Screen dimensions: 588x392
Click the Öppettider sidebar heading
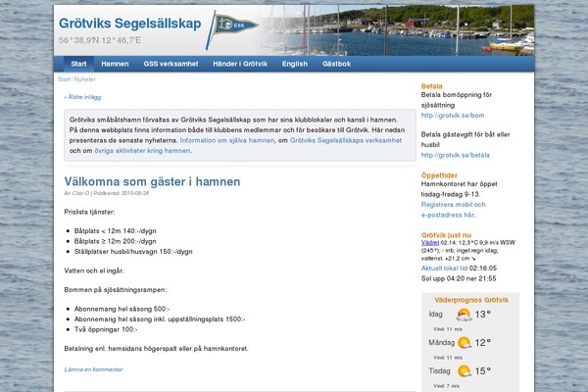[439, 175]
